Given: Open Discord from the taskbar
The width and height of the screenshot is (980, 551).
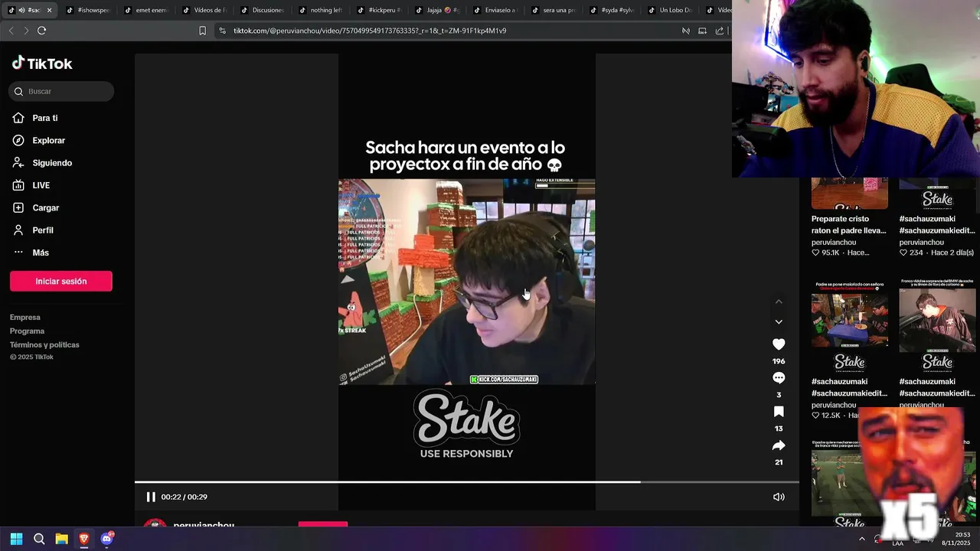Looking at the screenshot, I should (x=107, y=539).
